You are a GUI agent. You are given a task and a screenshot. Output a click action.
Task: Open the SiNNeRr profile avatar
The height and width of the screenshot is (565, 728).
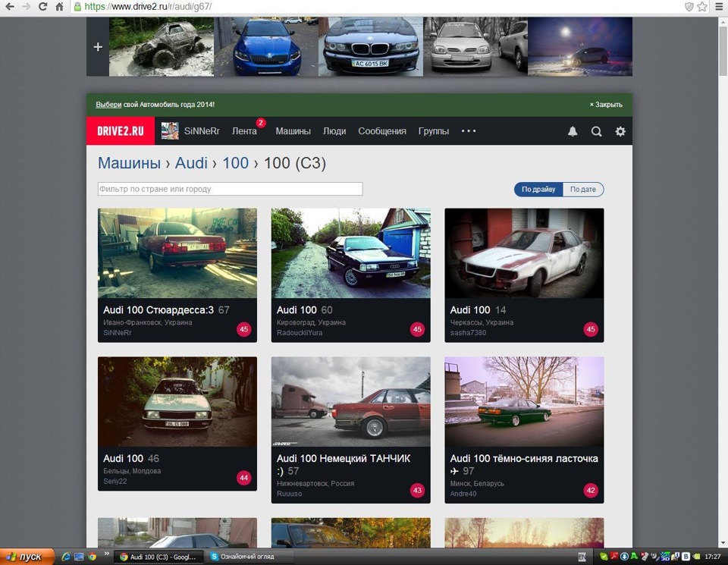(170, 131)
